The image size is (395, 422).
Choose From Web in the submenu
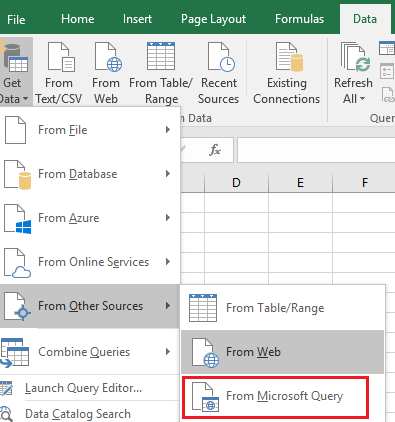point(283,352)
